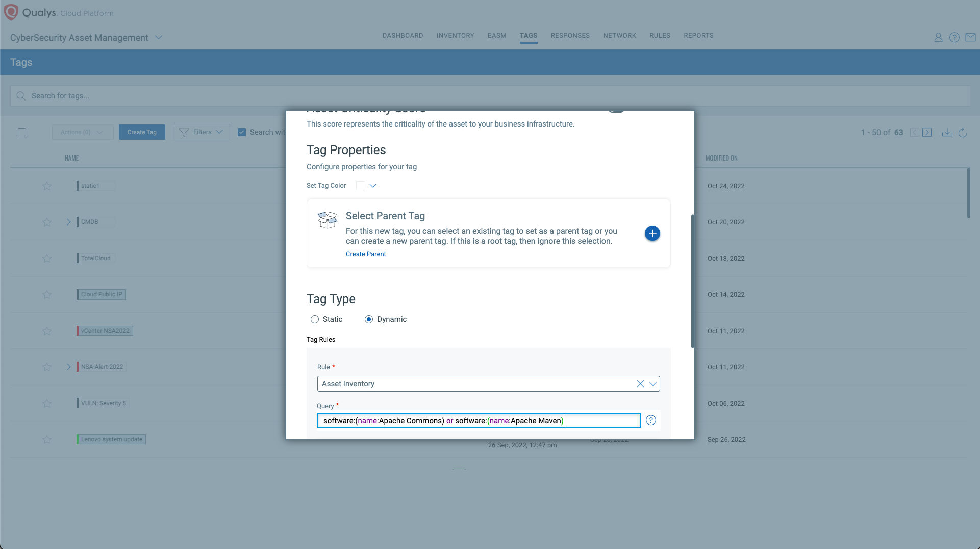Select the static1 tag label
Viewport: 980px width, 549px height.
(x=95, y=186)
